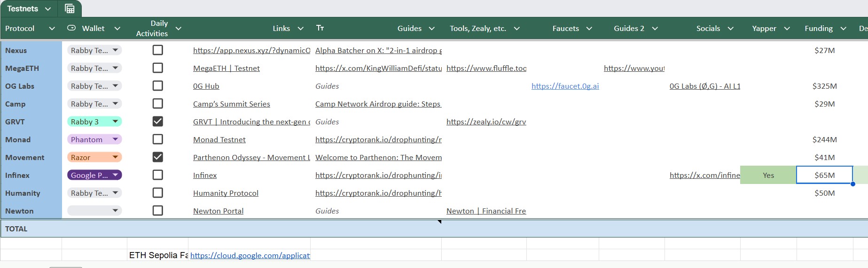Open the Links column dropdown arrow

point(301,29)
